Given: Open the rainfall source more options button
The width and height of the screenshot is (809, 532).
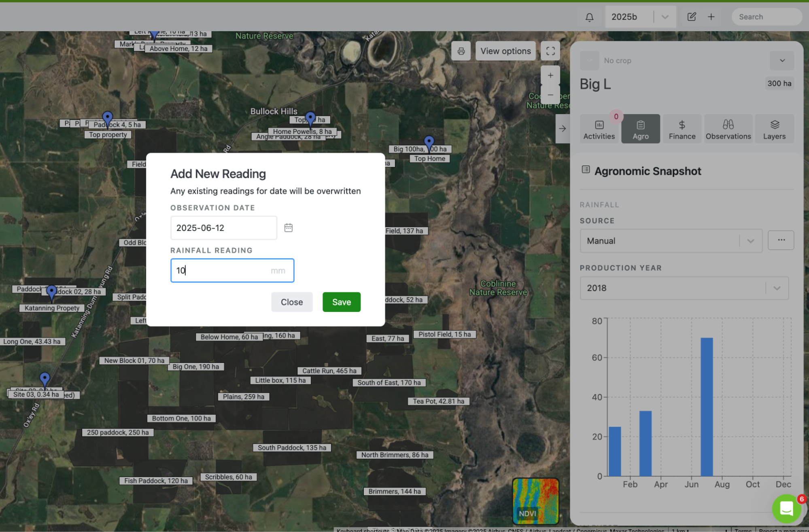Looking at the screenshot, I should (x=781, y=240).
